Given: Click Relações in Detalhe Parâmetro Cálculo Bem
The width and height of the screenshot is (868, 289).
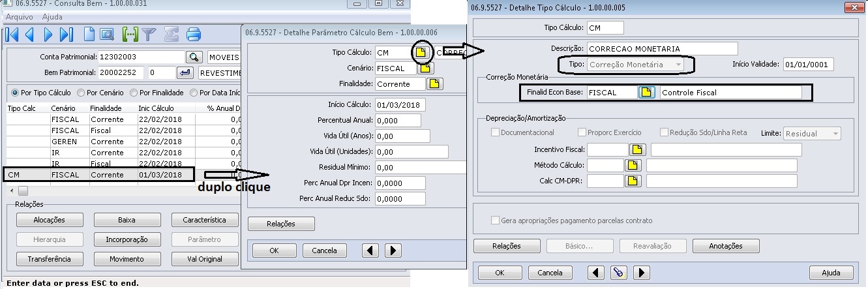Looking at the screenshot, I should point(280,224).
